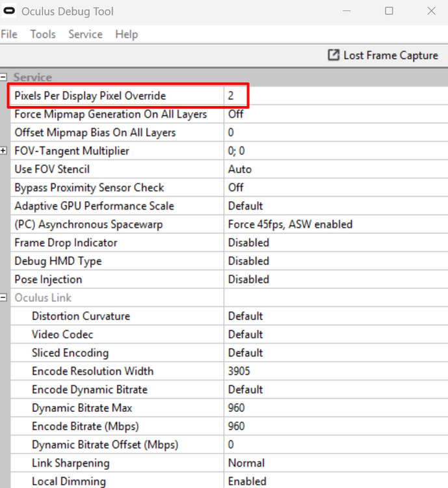Select the Dynamic Bitrate Max label

(x=82, y=408)
